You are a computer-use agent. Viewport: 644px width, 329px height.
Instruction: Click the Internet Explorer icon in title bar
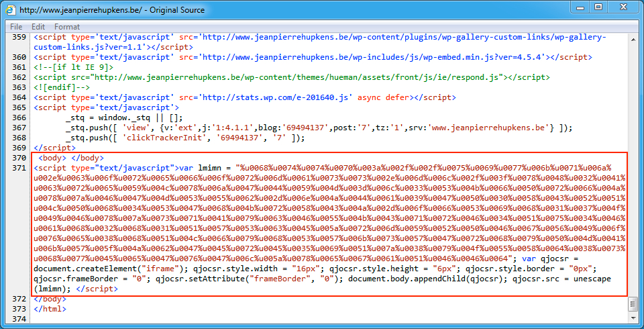click(12, 9)
